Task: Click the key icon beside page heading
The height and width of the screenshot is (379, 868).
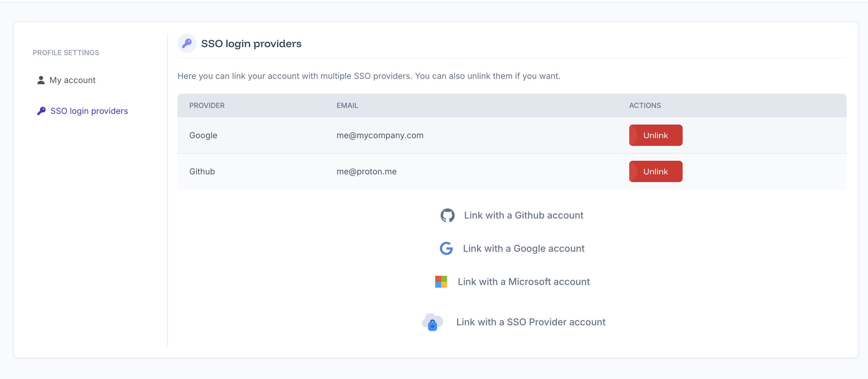Action: (x=187, y=44)
